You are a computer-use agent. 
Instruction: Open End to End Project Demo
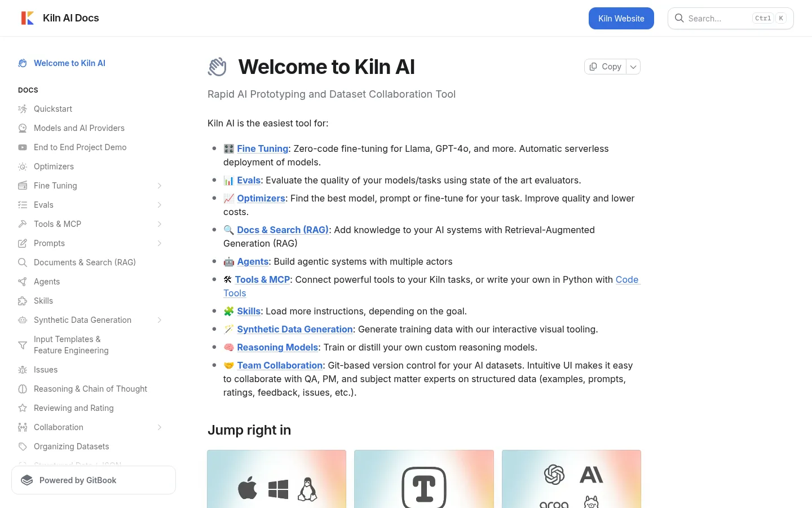point(90,147)
